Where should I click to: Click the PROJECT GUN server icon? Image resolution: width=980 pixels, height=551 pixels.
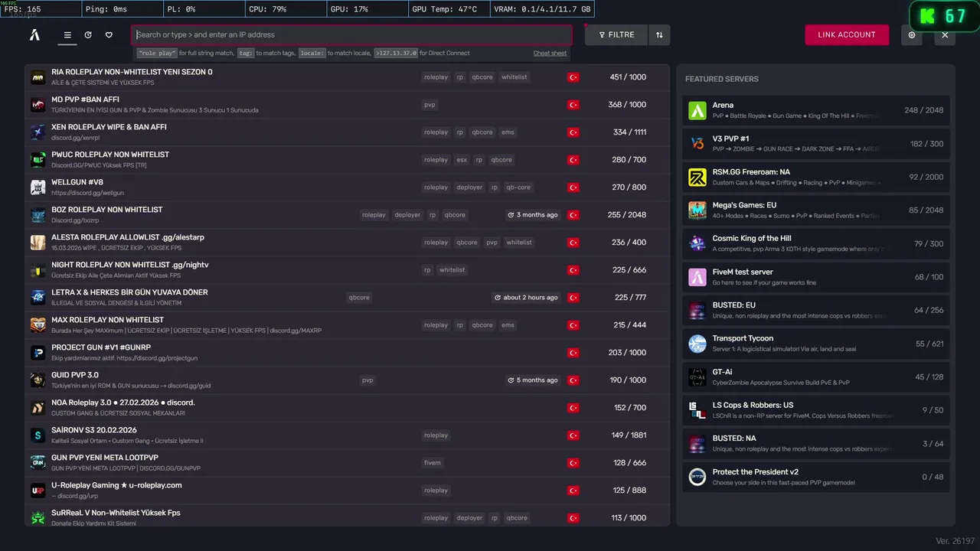coord(38,353)
